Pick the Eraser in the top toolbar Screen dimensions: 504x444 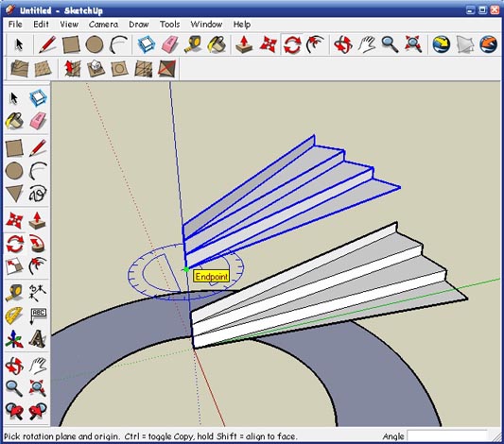(169, 44)
